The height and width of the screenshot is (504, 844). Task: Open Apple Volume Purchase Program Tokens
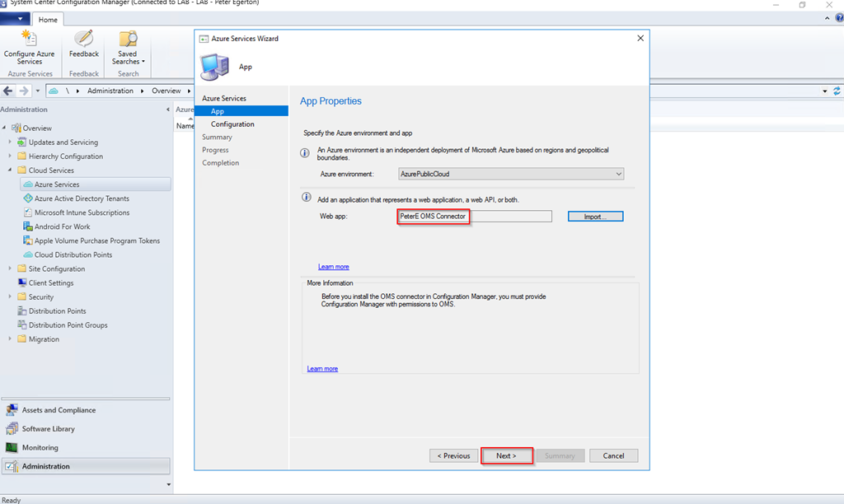(x=96, y=240)
